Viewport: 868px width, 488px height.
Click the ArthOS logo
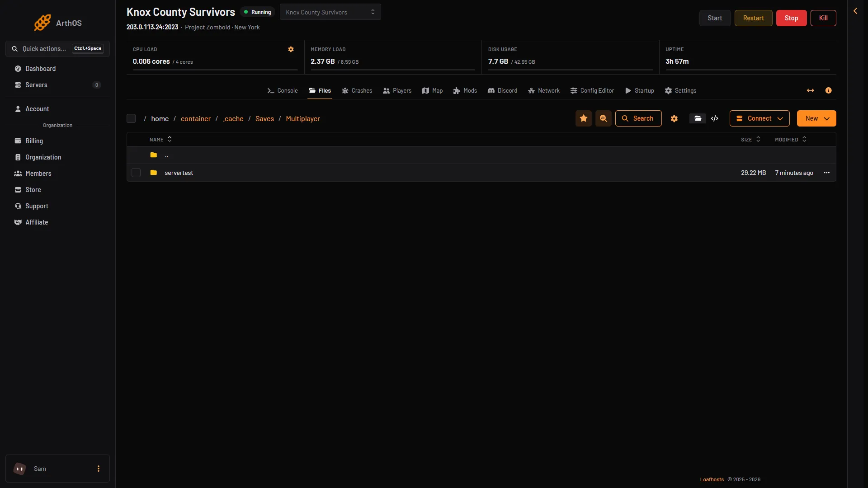click(58, 23)
